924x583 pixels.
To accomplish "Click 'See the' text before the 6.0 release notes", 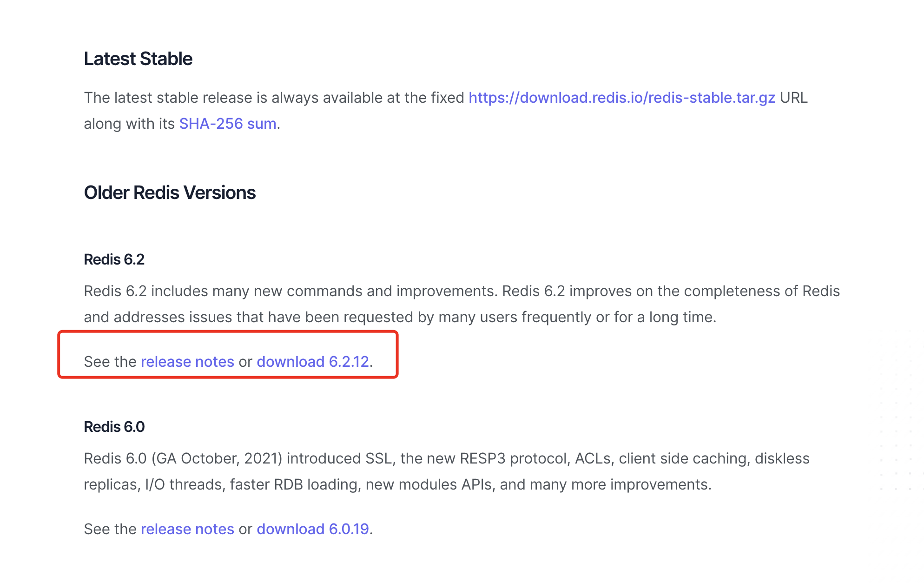I will point(110,529).
